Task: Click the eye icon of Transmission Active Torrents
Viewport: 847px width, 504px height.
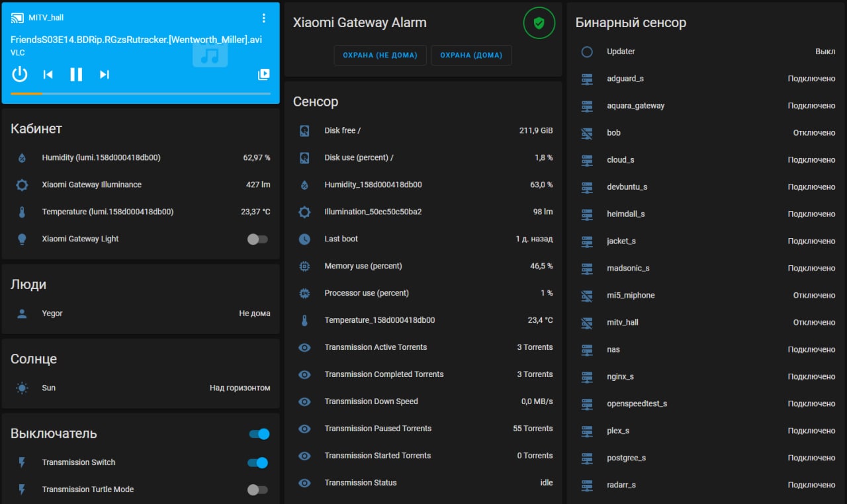Action: click(x=304, y=348)
